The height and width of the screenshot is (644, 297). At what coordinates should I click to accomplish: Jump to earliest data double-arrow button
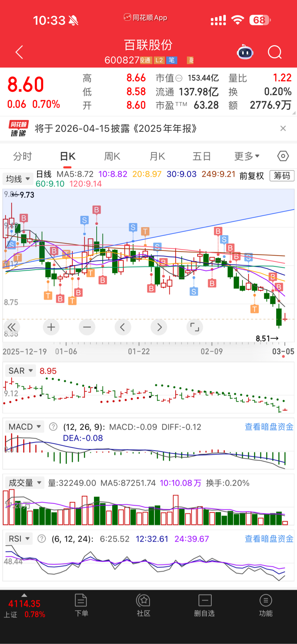point(12,327)
